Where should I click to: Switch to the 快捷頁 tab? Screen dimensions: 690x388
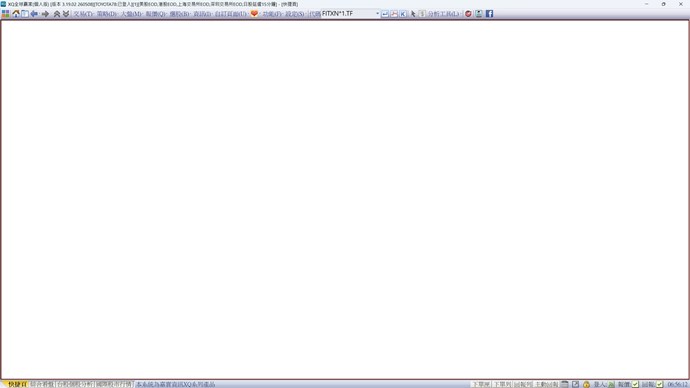(18, 384)
